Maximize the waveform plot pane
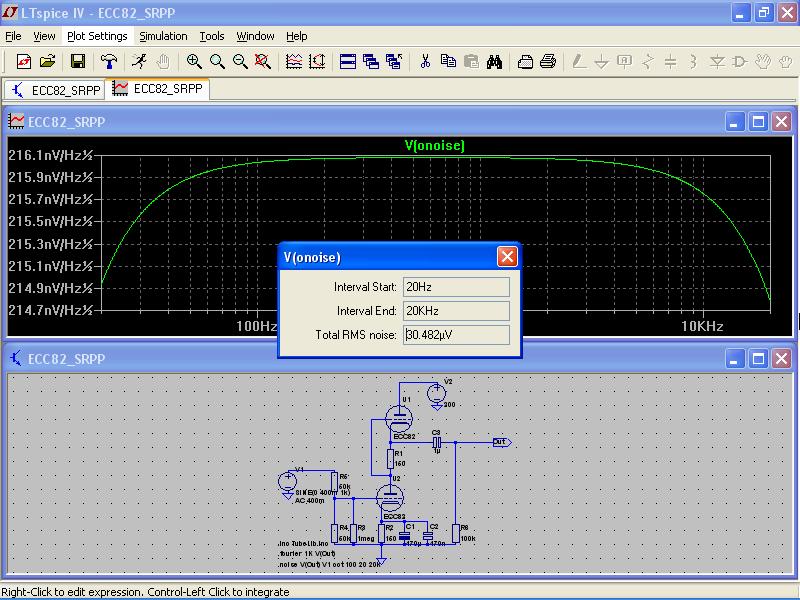The width and height of the screenshot is (800, 600). (x=758, y=122)
